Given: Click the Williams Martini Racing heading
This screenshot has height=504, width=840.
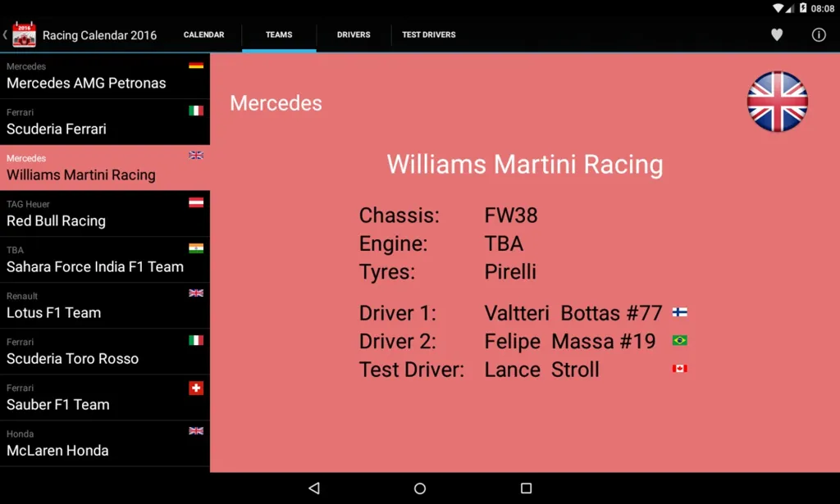Looking at the screenshot, I should click(x=525, y=164).
